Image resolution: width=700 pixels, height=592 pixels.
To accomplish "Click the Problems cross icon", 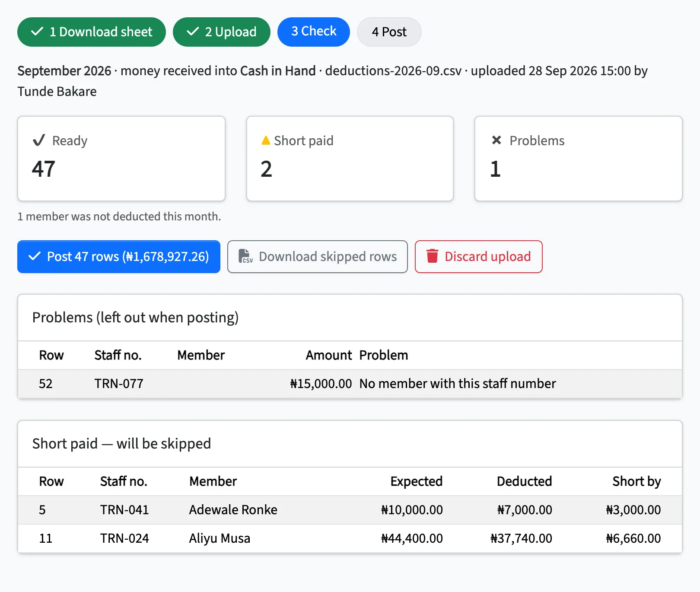I will point(496,140).
